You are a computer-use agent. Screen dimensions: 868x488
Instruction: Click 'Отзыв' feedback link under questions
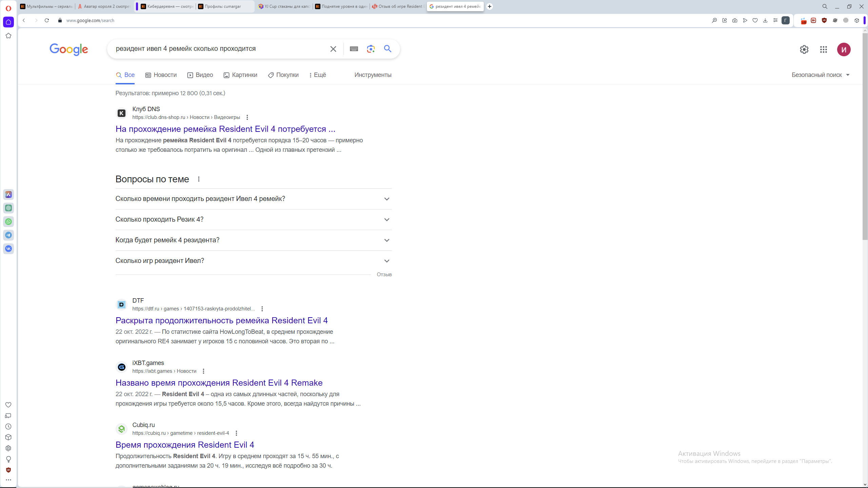coord(384,274)
